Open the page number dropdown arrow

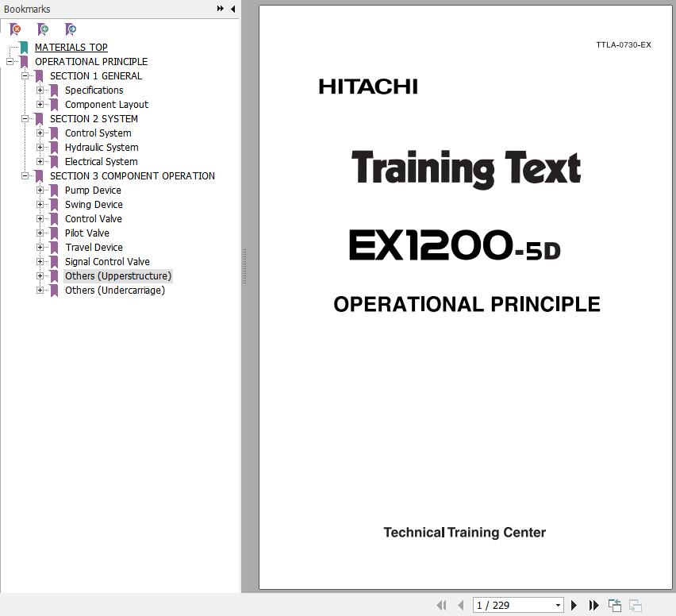[x=558, y=605]
